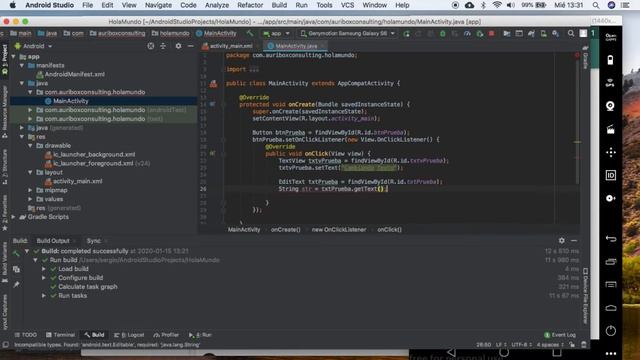Click Genymotion power button icon
The image size is (640, 360).
(x=611, y=331)
